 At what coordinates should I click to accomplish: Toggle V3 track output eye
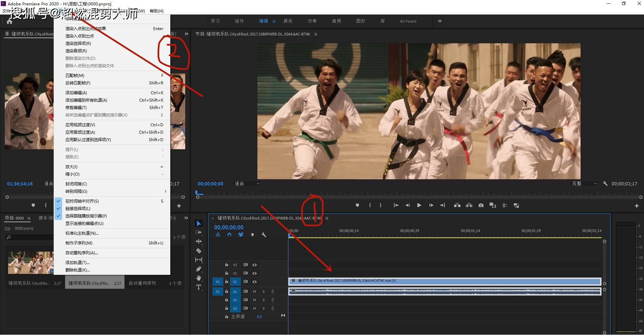click(x=255, y=265)
